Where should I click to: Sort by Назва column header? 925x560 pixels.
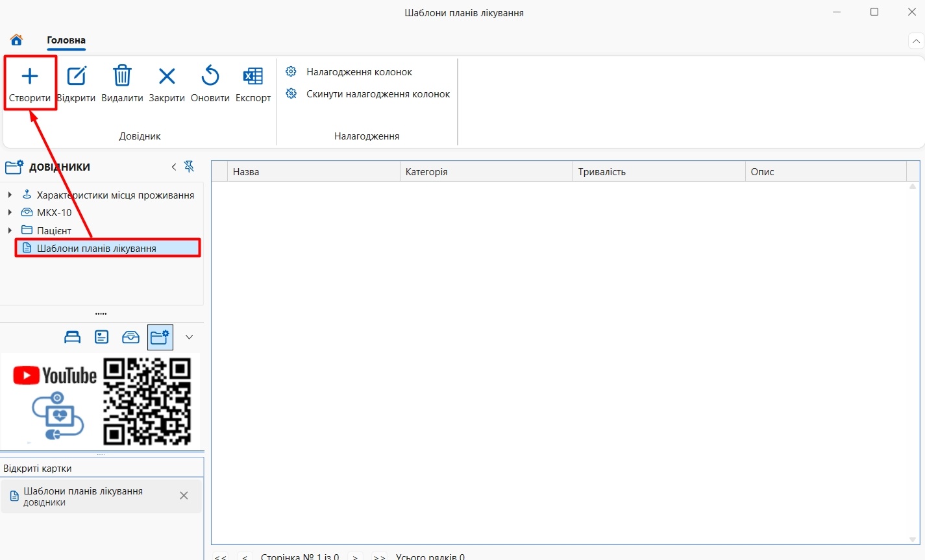314,172
